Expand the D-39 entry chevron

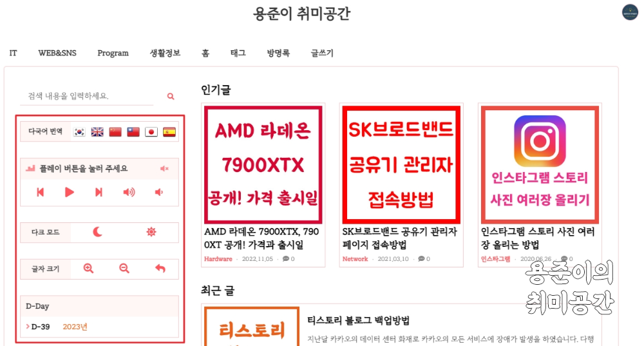click(28, 326)
